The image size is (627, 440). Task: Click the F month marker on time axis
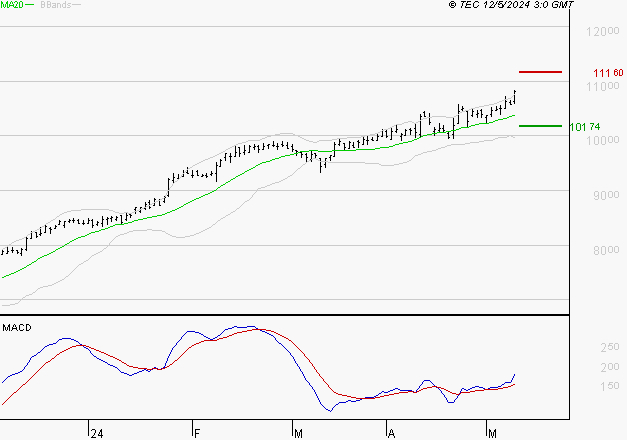196,434
